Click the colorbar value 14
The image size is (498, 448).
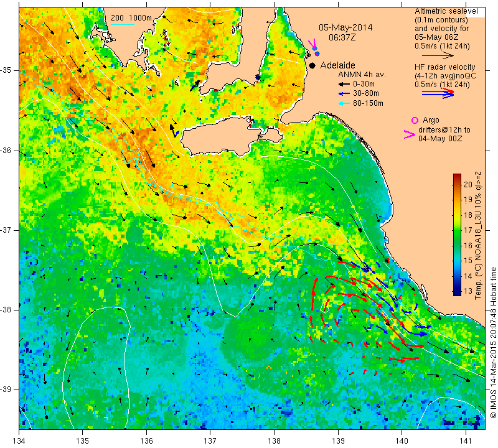(468, 276)
